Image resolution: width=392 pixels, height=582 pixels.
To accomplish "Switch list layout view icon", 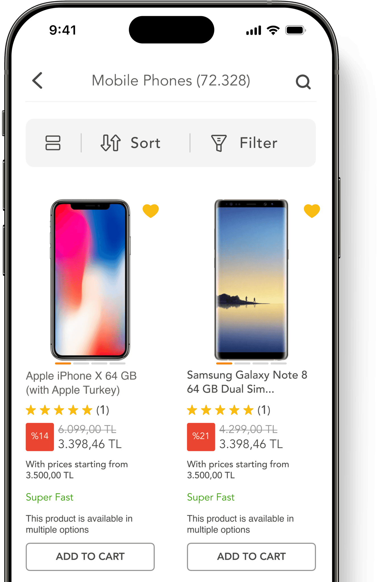I will [x=53, y=143].
